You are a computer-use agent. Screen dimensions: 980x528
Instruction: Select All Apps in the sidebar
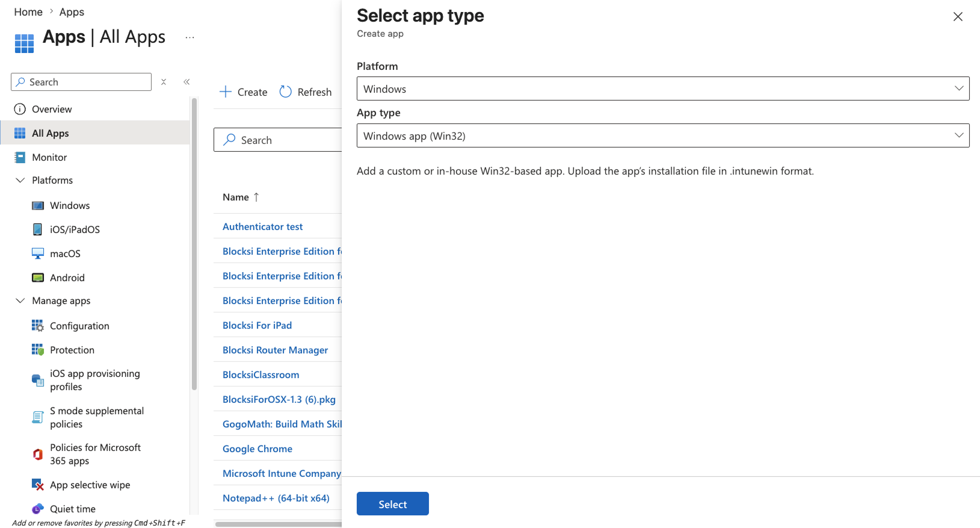point(95,133)
